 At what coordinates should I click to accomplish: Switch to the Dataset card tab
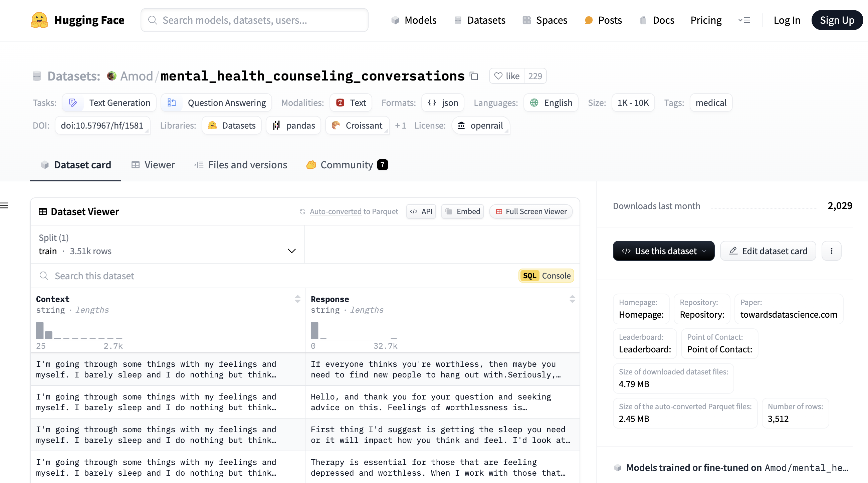pos(75,165)
